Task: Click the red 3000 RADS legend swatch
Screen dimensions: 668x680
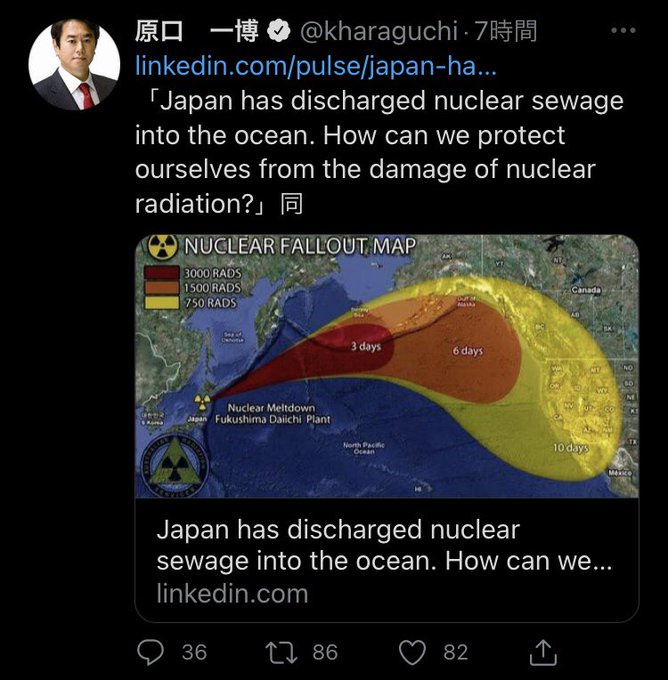Action: coord(161,273)
